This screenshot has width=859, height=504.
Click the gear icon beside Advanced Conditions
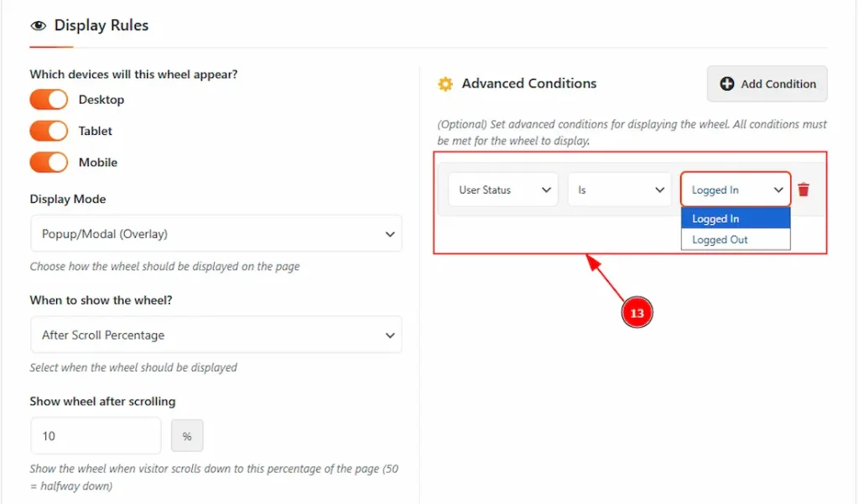click(445, 84)
